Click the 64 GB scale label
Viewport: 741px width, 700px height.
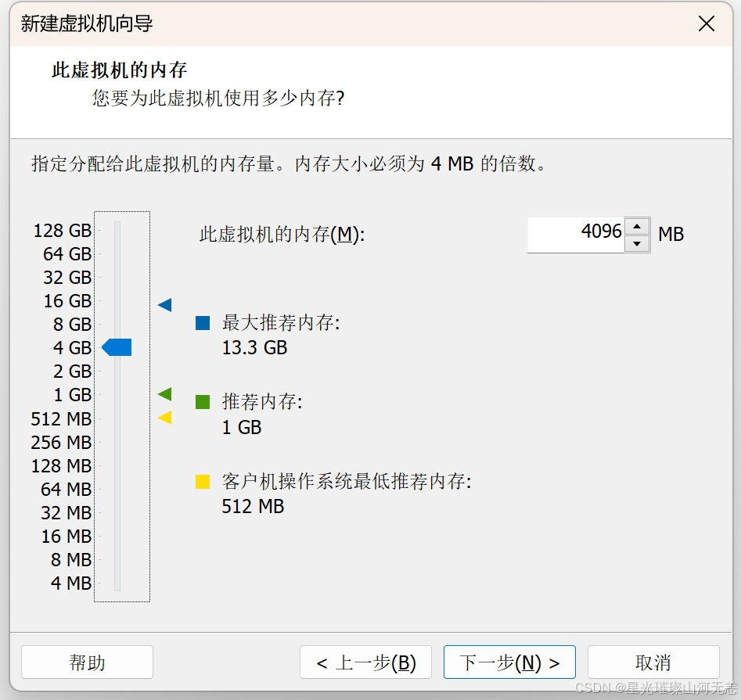click(x=67, y=254)
